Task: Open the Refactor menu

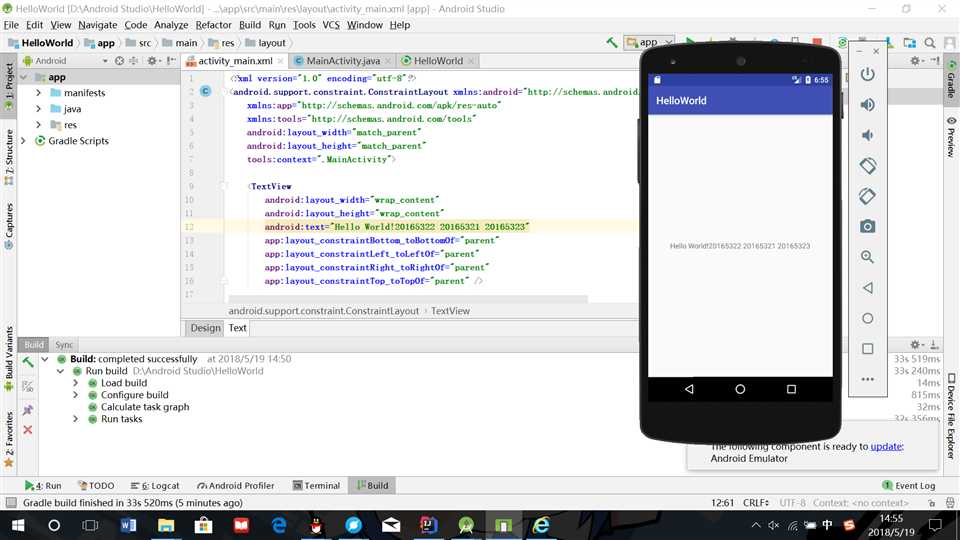Action: pos(213,24)
